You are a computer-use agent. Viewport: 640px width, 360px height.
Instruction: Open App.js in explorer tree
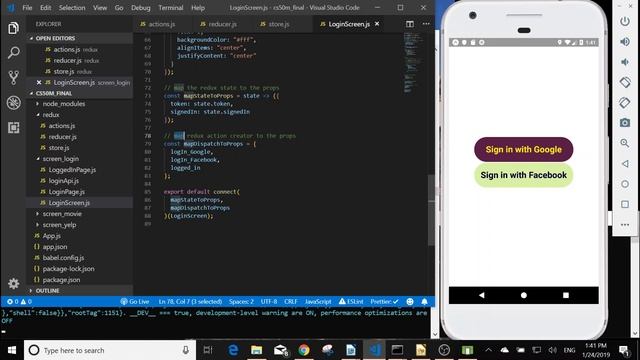[x=51, y=236]
